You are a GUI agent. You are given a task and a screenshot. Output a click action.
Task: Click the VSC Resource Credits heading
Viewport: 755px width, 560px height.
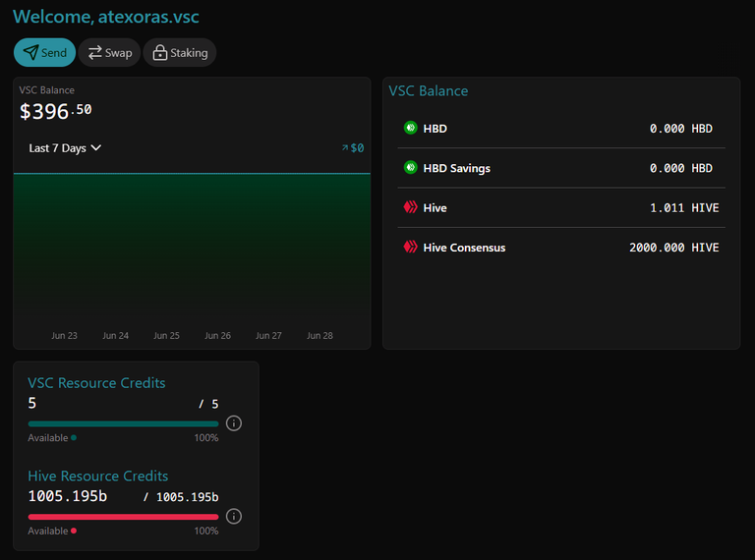pyautogui.click(x=96, y=383)
